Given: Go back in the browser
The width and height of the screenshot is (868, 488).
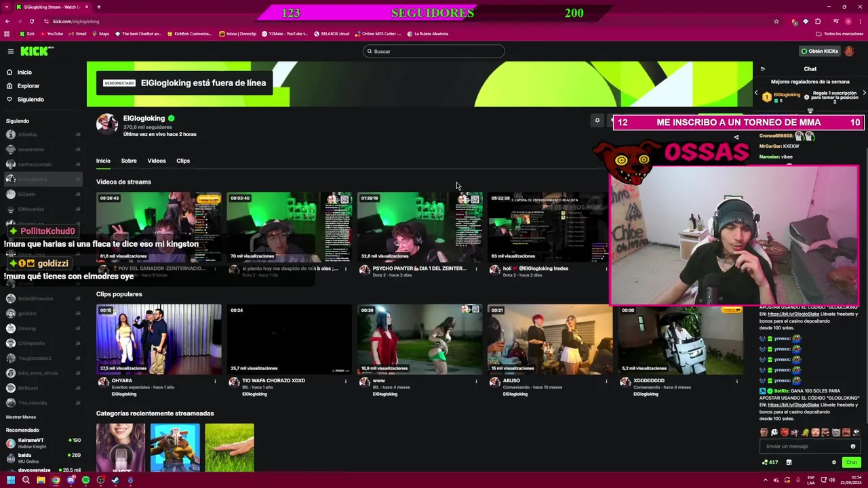Looking at the screenshot, I should coord(7,21).
